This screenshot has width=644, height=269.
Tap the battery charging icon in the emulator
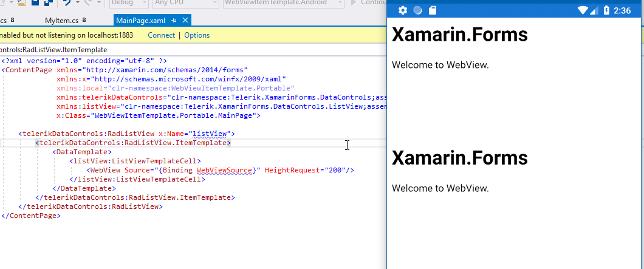click(606, 10)
